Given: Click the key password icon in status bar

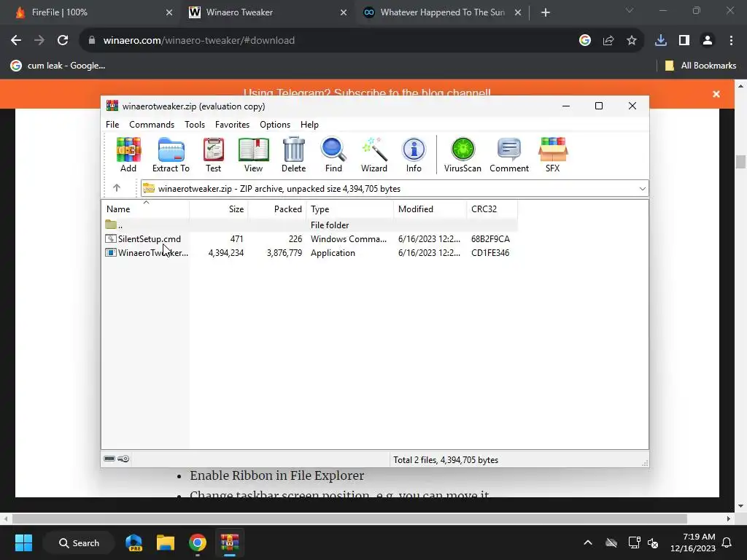Looking at the screenshot, I should (123, 459).
